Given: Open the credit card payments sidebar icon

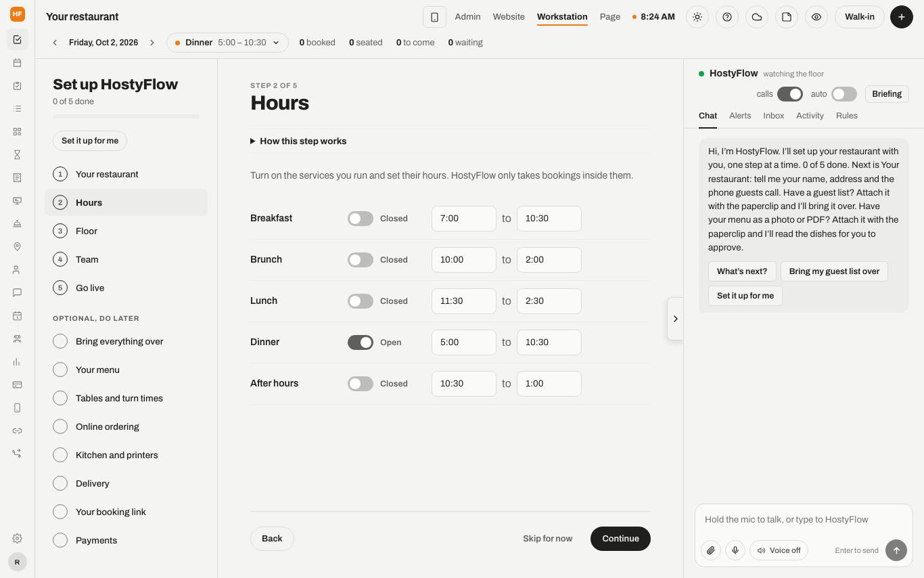Looking at the screenshot, I should pos(17,385).
